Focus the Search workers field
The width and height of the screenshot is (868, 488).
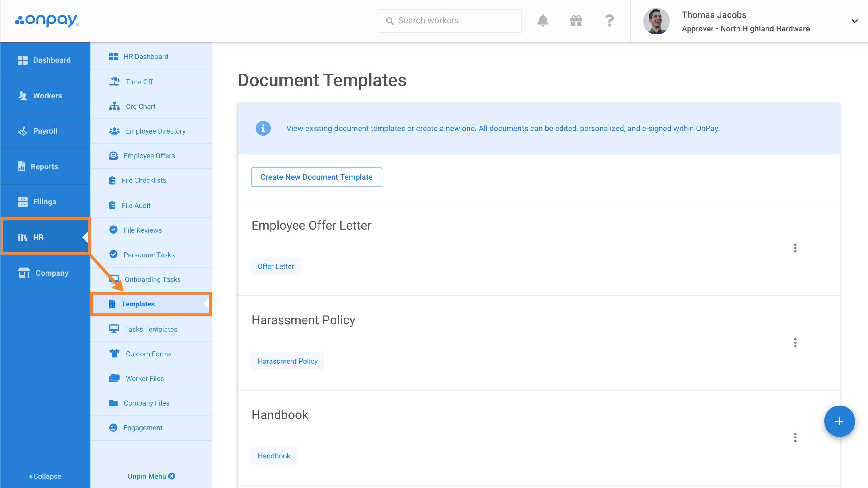[450, 21]
